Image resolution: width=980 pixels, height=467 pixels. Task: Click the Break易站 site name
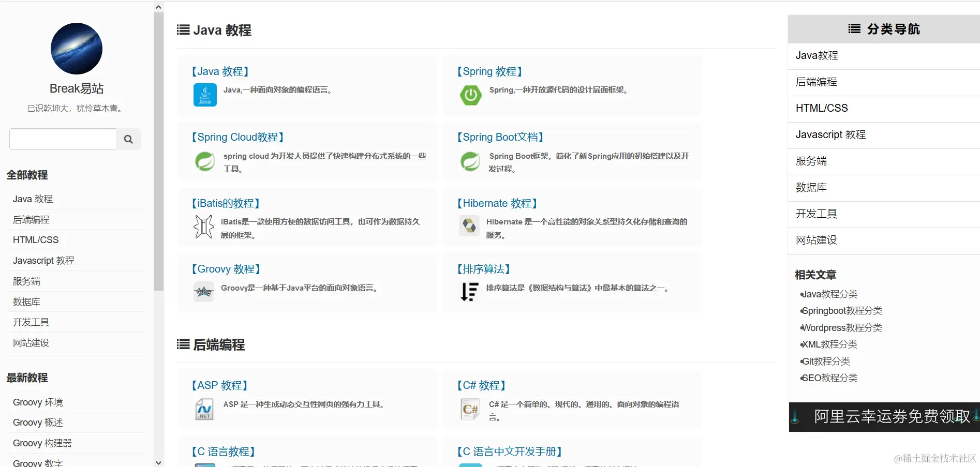[x=77, y=88]
